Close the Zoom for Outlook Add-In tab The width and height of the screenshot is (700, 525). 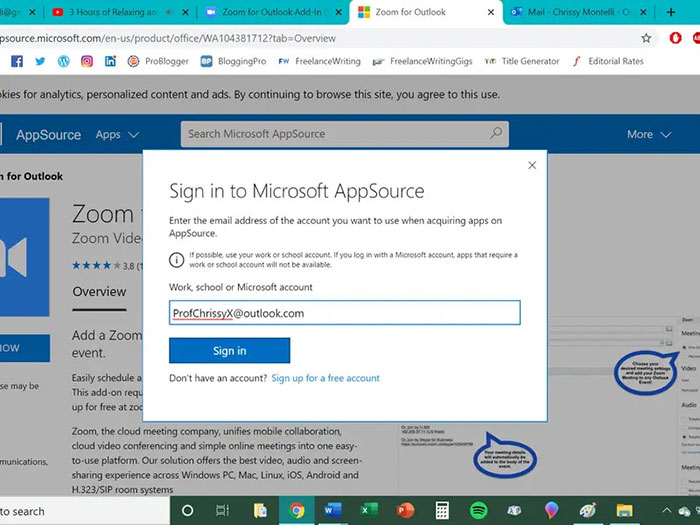point(339,12)
